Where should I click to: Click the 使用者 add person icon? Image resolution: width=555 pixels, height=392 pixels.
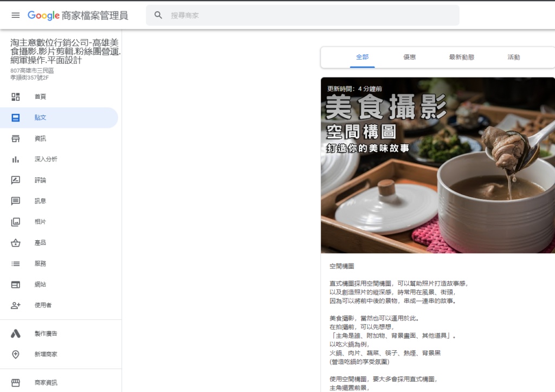pos(16,305)
